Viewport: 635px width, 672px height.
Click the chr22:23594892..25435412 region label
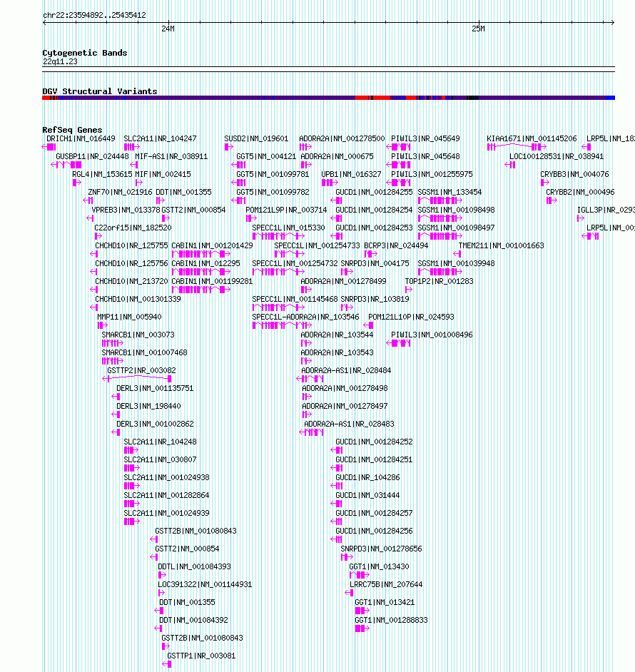coord(94,15)
